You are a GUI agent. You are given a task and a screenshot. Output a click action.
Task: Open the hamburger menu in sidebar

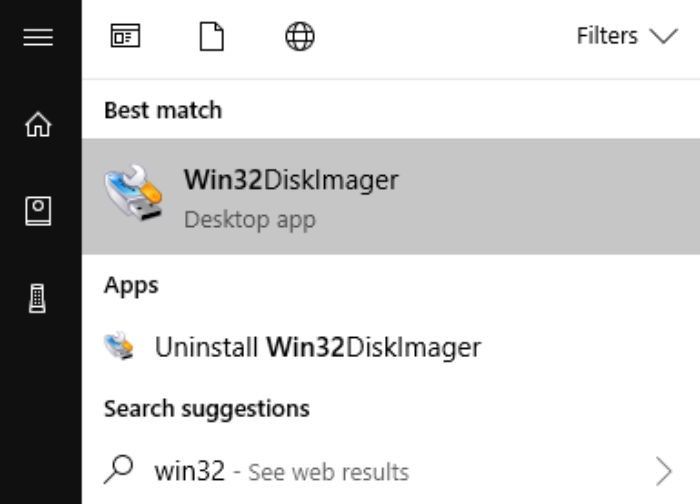click(38, 37)
